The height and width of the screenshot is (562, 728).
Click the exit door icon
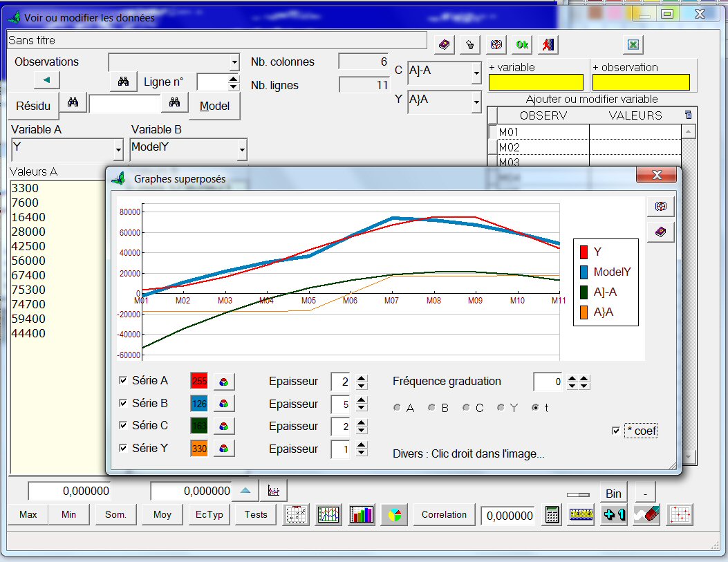548,45
